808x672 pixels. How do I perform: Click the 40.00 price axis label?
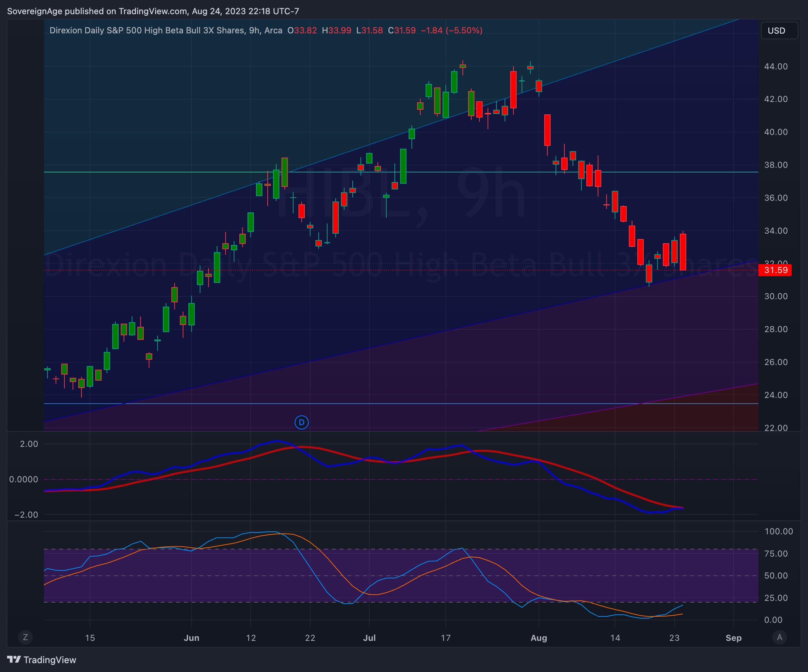pos(776,132)
